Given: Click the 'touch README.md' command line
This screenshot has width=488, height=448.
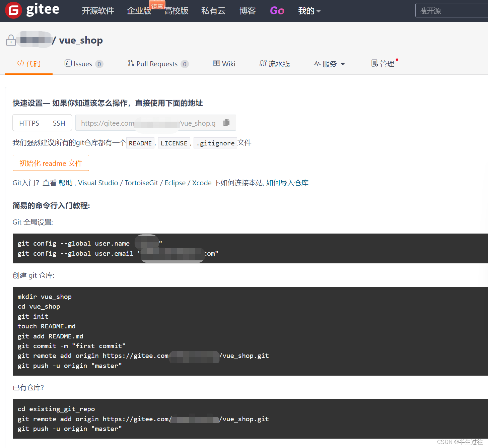Looking at the screenshot, I should 47,326.
